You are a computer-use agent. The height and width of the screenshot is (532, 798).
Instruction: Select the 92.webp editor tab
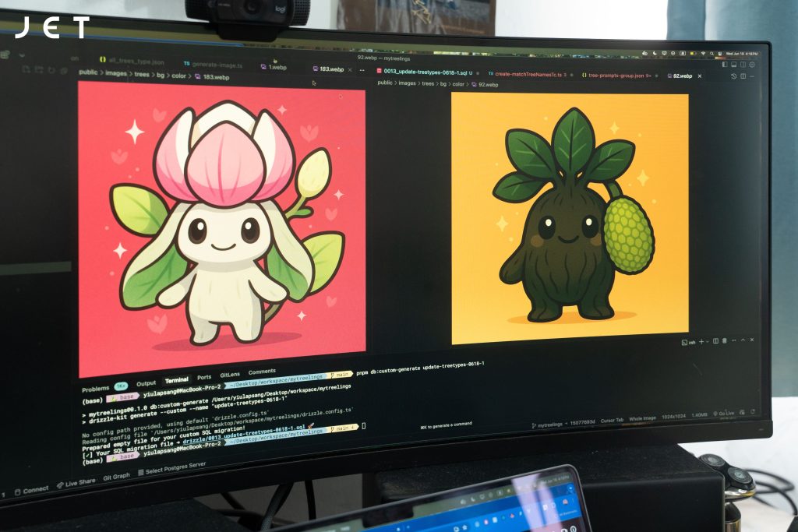click(680, 76)
